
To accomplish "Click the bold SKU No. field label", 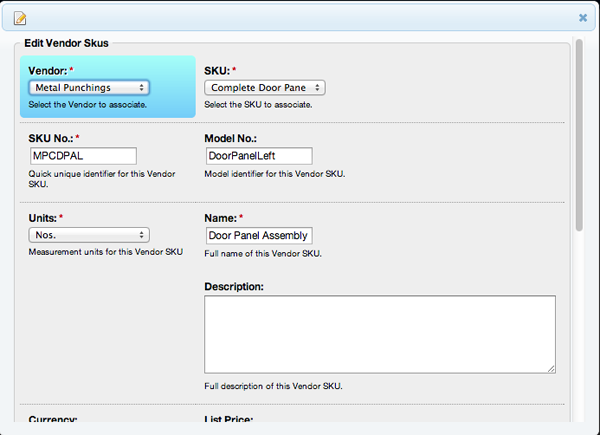I will pos(54,137).
